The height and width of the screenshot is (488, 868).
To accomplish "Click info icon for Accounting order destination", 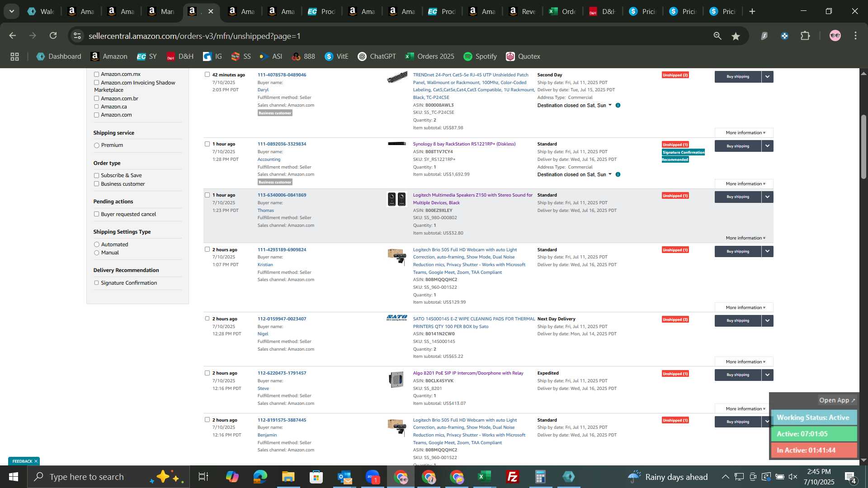I will pos(618,174).
